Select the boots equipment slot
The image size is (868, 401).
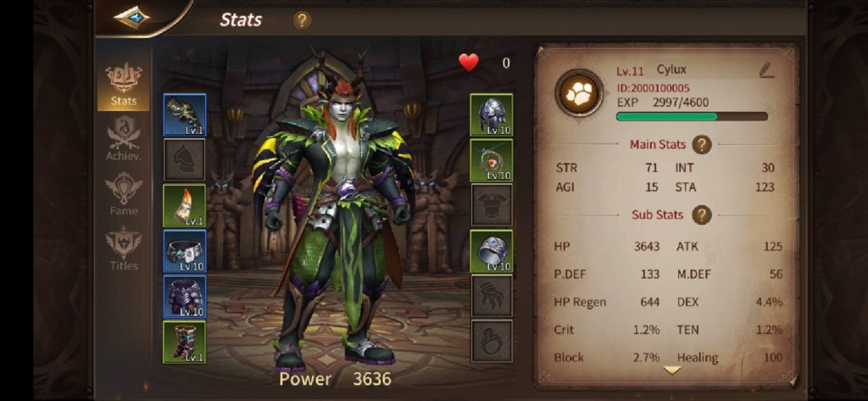[185, 343]
